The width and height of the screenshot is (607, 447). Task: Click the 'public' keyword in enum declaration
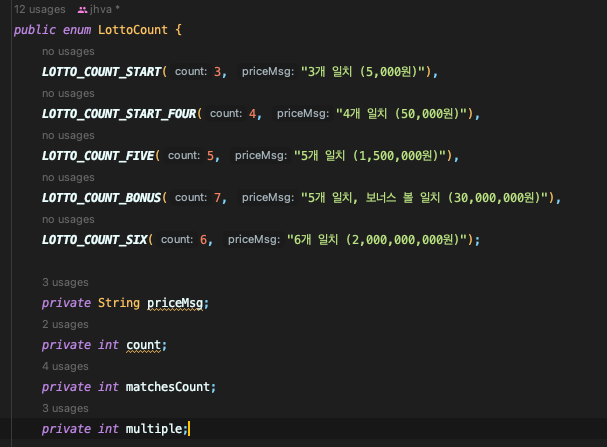pos(35,30)
